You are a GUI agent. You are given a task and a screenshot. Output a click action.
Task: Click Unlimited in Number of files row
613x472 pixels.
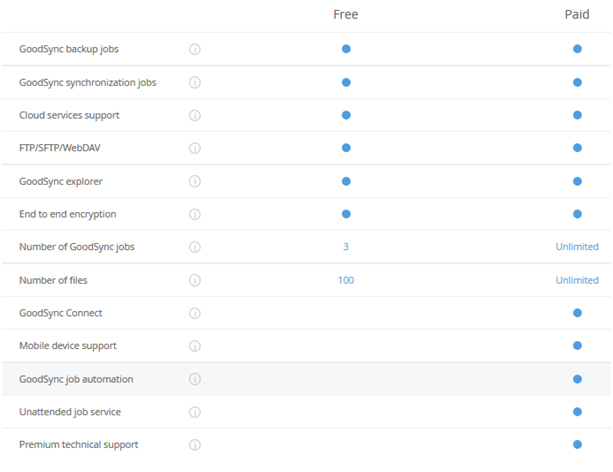[577, 280]
